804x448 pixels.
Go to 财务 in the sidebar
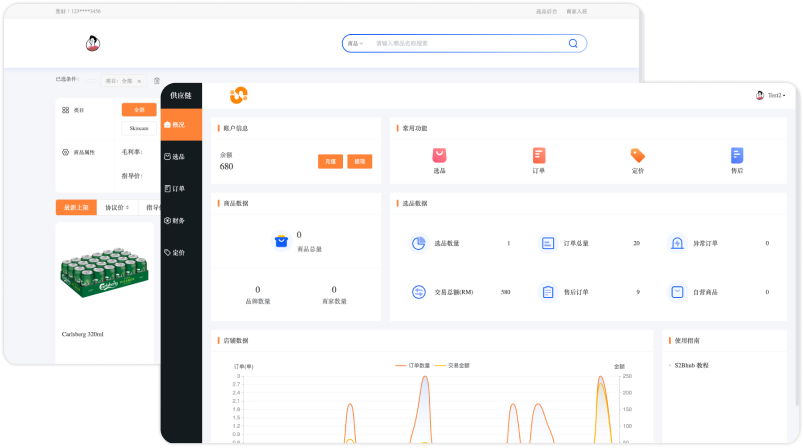click(174, 220)
